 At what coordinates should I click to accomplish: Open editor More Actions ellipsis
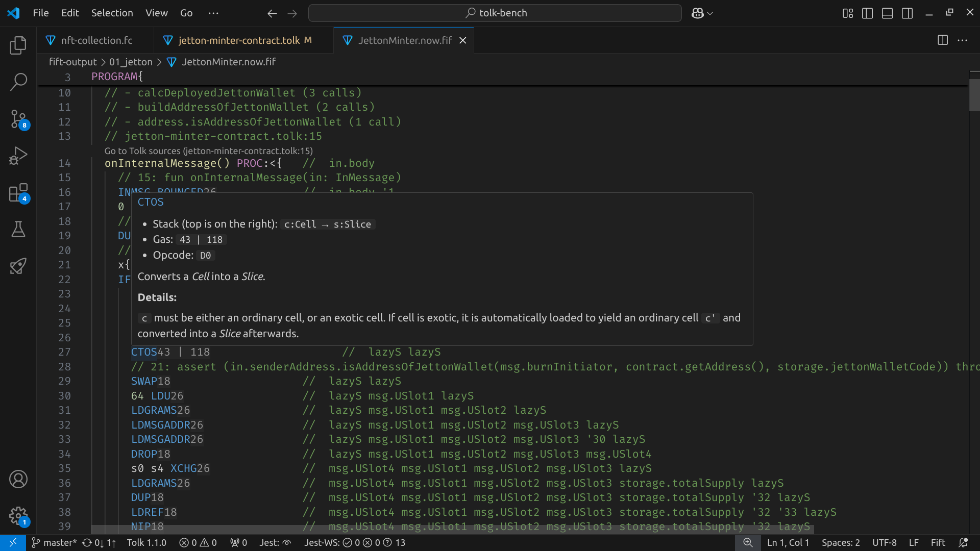[x=963, y=40]
